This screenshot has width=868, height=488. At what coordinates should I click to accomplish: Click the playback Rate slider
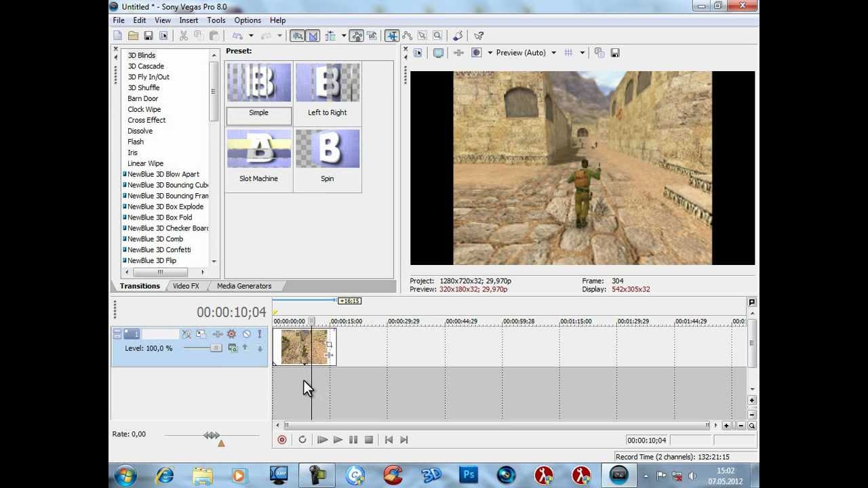[x=212, y=435]
